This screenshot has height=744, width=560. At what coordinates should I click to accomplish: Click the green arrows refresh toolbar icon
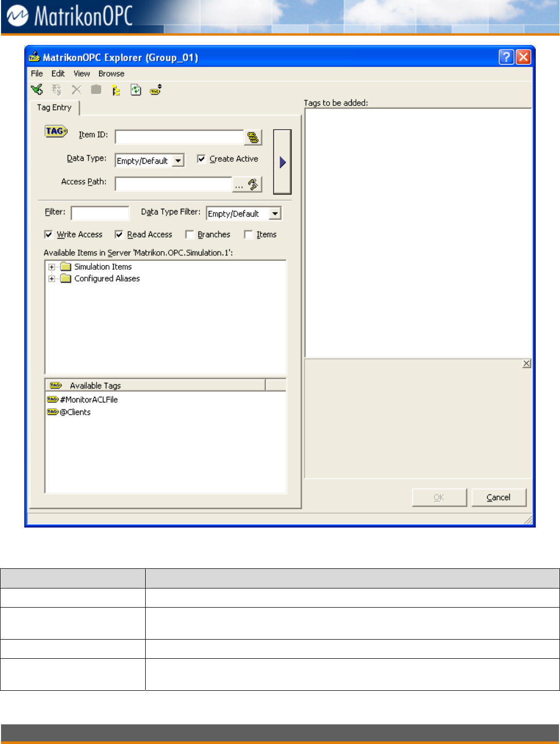coord(136,90)
